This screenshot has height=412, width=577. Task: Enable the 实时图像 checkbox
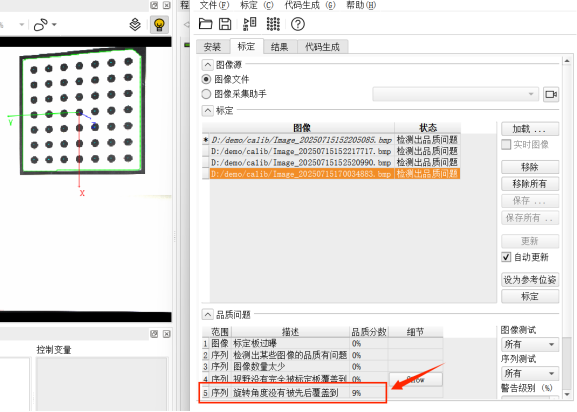(x=506, y=145)
